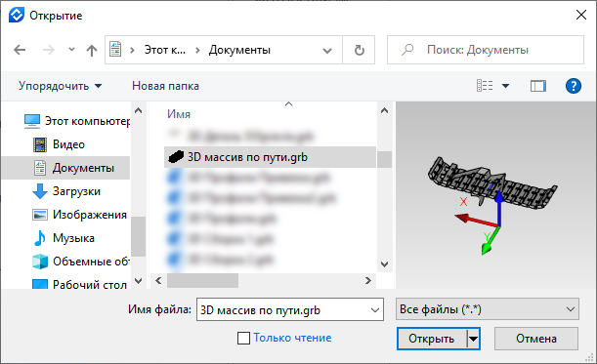Change view with the view layout icon
Image resolution: width=597 pixels, height=364 pixels.
485,86
